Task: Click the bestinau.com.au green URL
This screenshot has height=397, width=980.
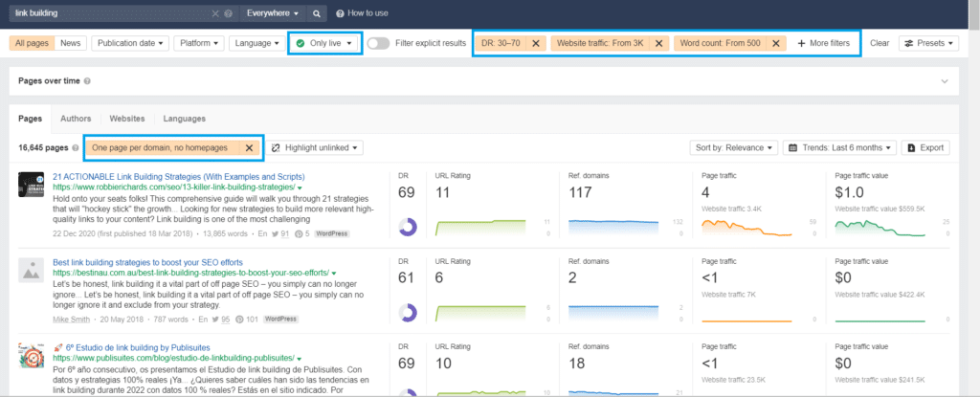Action: coord(191,273)
